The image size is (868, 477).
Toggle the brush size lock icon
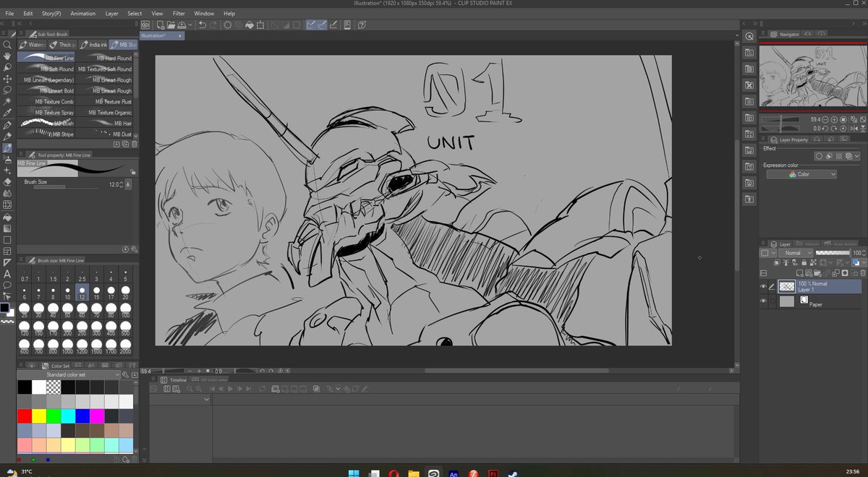[132, 172]
